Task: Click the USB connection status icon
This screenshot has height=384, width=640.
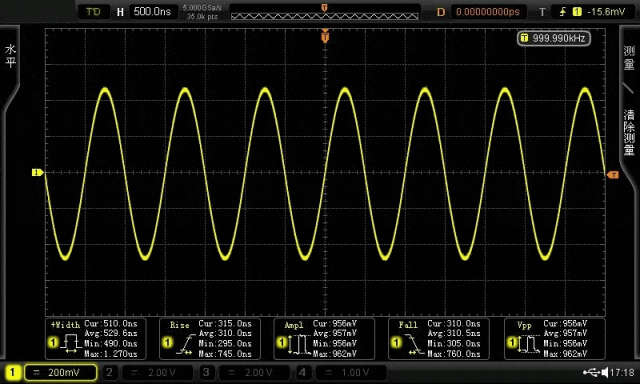Action: 591,372
